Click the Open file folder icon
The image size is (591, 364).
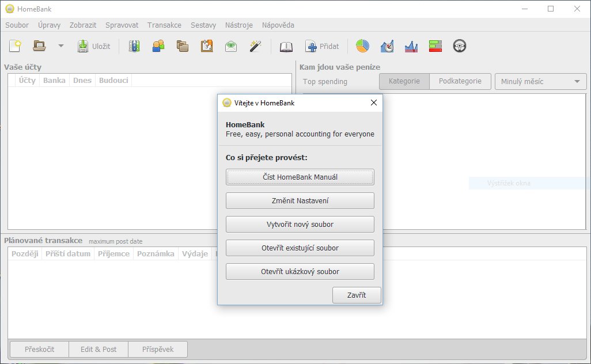tap(39, 46)
